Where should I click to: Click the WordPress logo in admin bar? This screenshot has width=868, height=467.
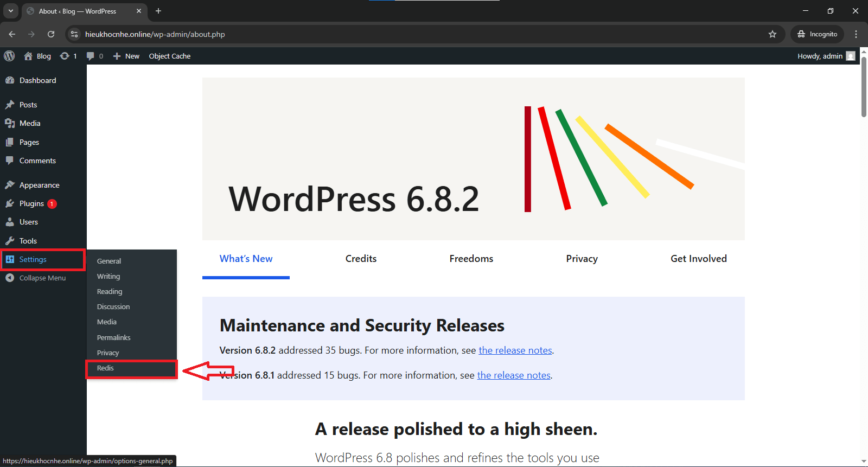(9, 56)
